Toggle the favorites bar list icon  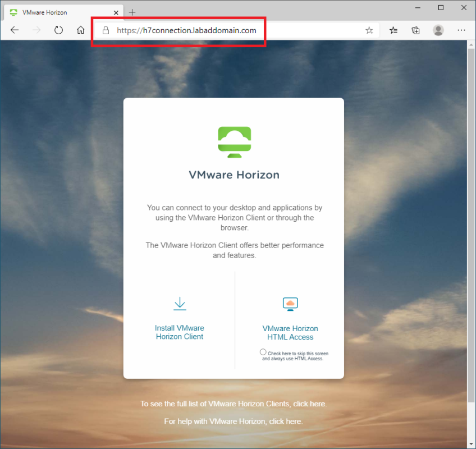pyautogui.click(x=393, y=30)
